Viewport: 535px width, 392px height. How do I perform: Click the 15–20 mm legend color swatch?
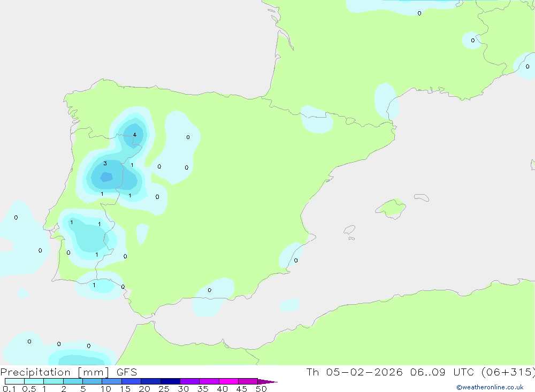click(x=132, y=381)
